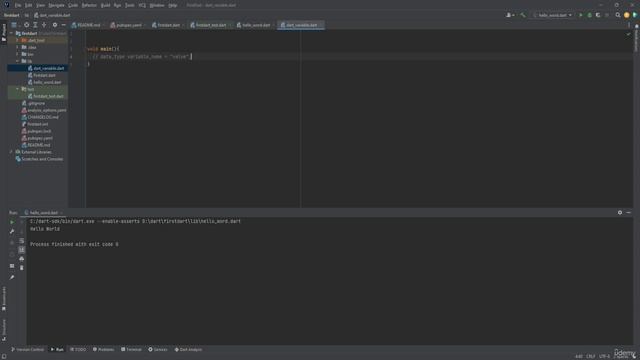Select hello_word.dart in project tree

pyautogui.click(x=44, y=82)
